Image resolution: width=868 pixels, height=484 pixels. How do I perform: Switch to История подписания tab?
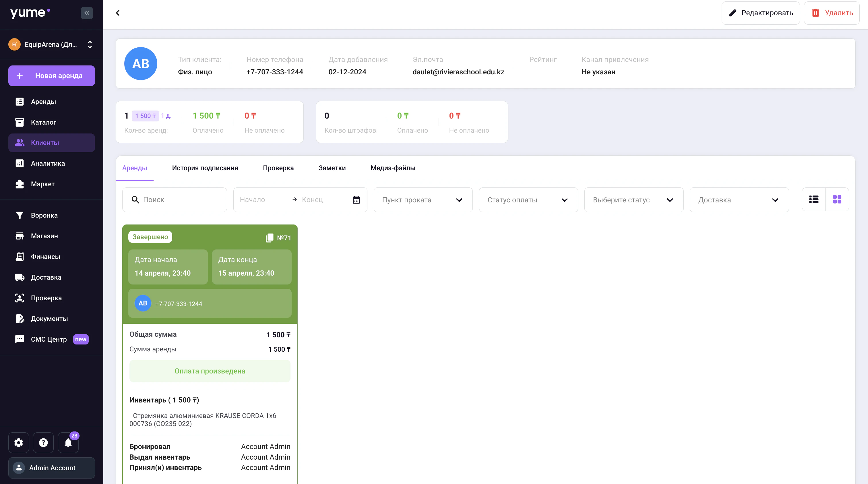pyautogui.click(x=205, y=168)
